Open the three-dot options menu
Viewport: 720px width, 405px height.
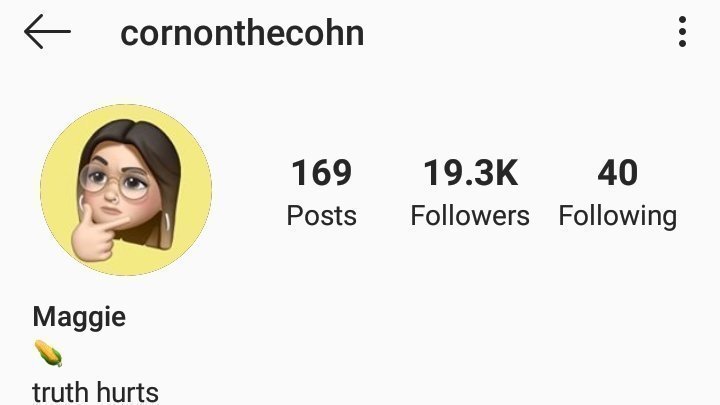[x=682, y=32]
